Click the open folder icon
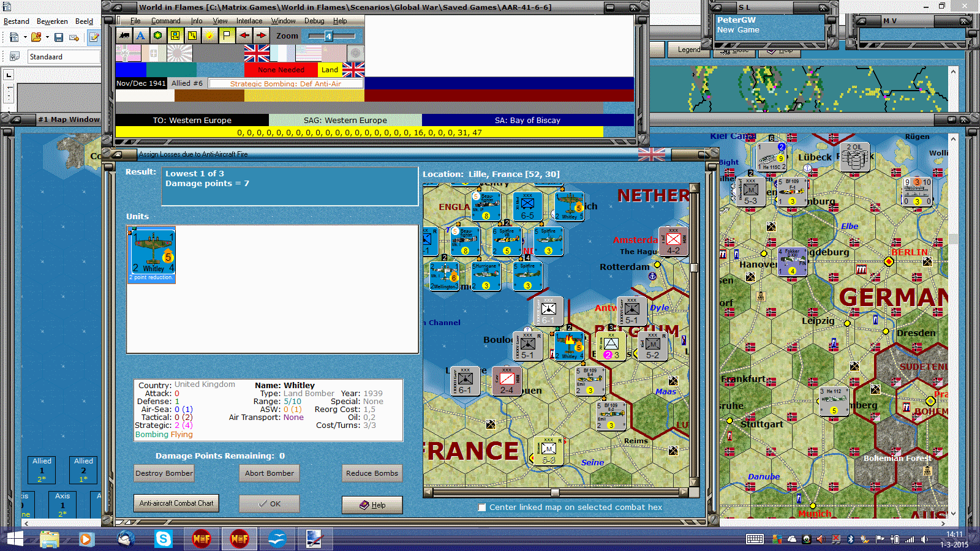The width and height of the screenshot is (980, 551). click(36, 37)
